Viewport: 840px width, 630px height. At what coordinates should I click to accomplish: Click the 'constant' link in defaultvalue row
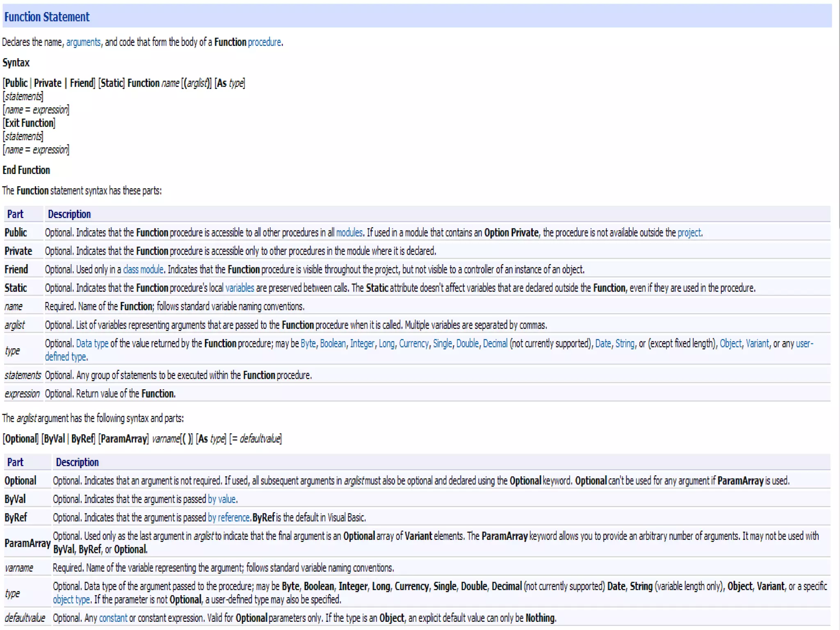tap(113, 618)
